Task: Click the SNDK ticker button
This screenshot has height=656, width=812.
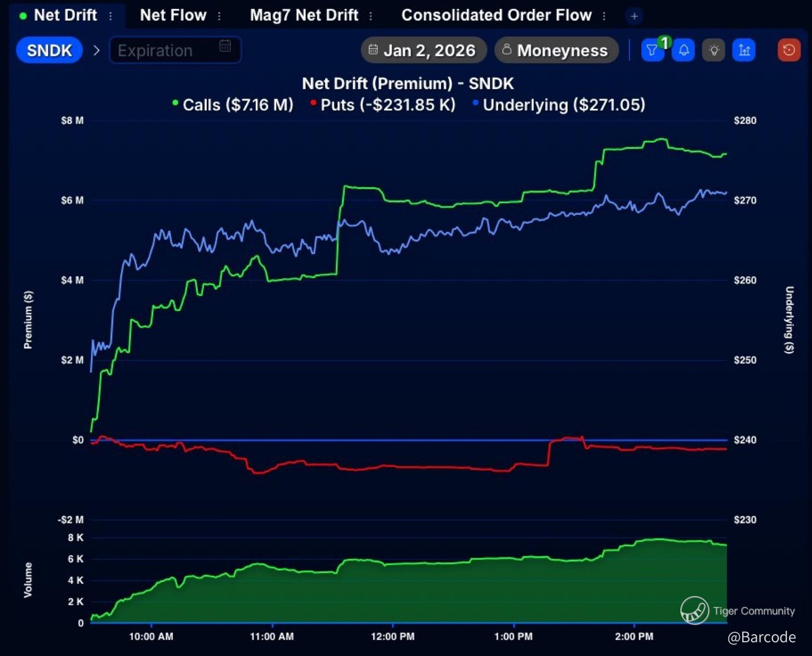Action: point(49,50)
